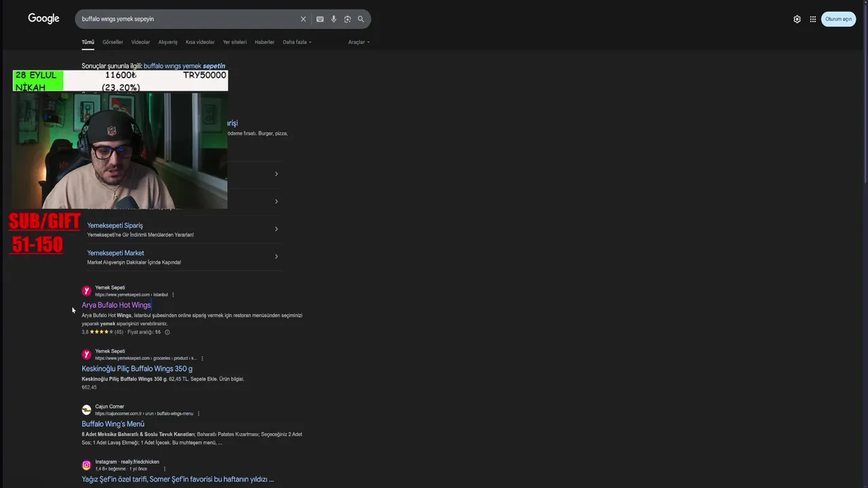Click in the search box text

tap(118, 19)
